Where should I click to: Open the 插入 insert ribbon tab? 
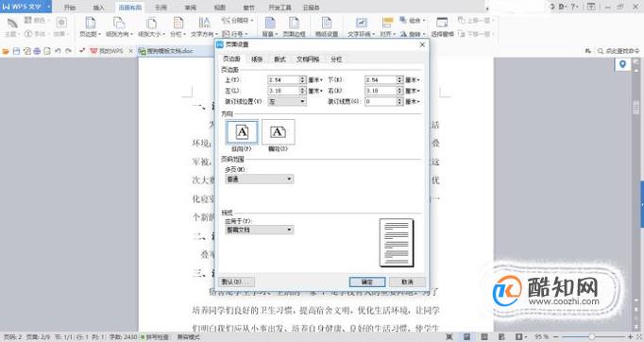click(98, 8)
